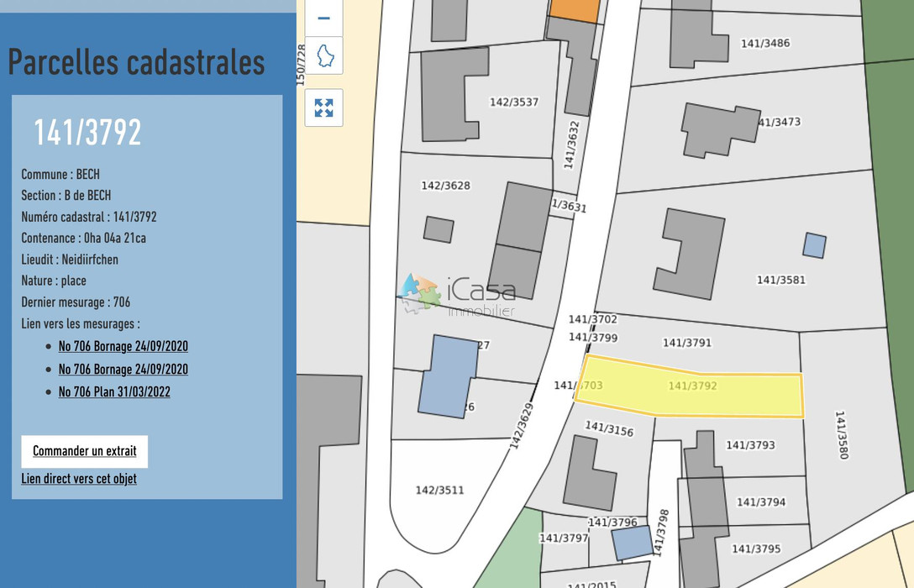Follow the Lien direct vers cet objet link
This screenshot has height=588, width=914.
tap(79, 479)
